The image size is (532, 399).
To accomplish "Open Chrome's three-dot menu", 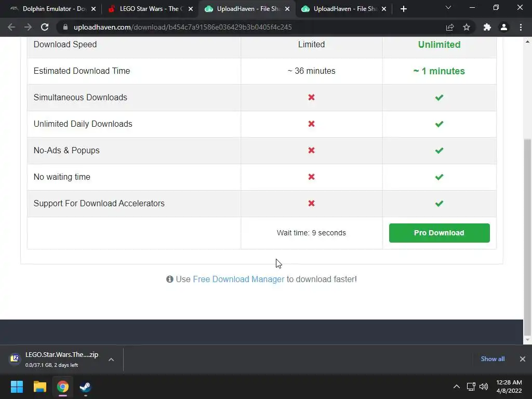I will (521, 27).
